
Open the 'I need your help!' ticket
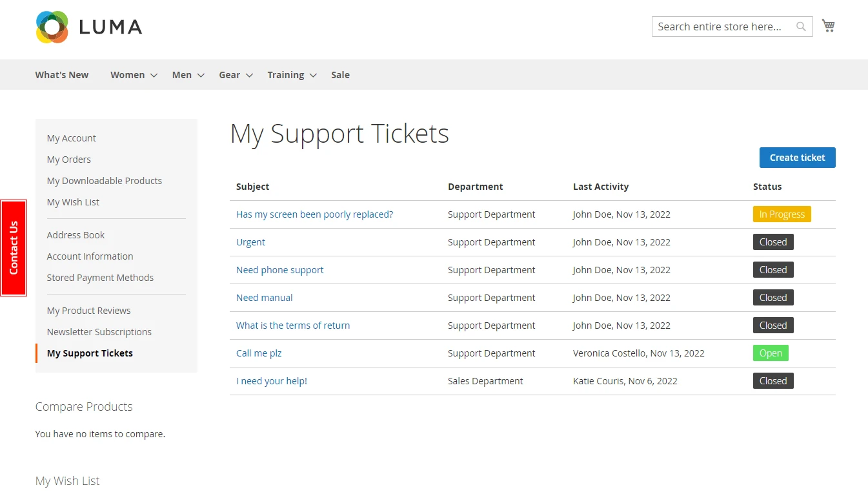click(271, 381)
